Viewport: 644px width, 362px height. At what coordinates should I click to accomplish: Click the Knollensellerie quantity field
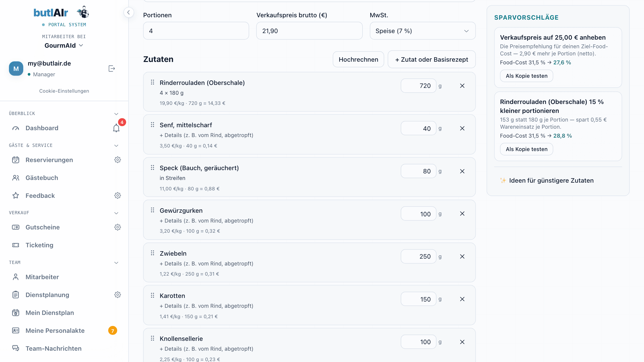(x=418, y=342)
